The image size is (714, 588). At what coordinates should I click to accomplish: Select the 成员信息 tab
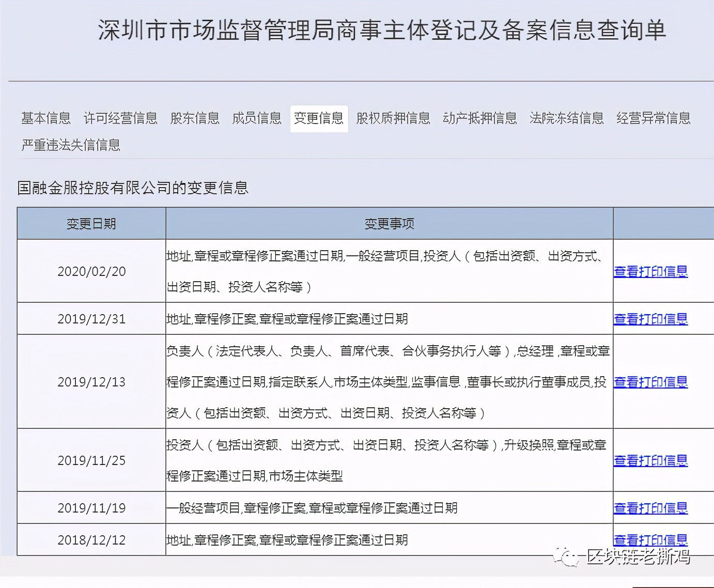coord(257,118)
